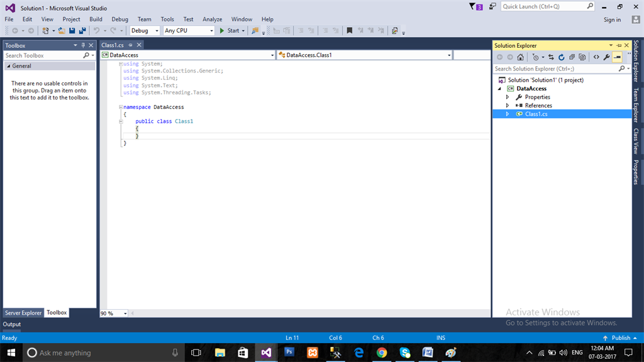This screenshot has width=644, height=362.
Task: Switch to the Server Explorer tab
Action: click(x=23, y=313)
